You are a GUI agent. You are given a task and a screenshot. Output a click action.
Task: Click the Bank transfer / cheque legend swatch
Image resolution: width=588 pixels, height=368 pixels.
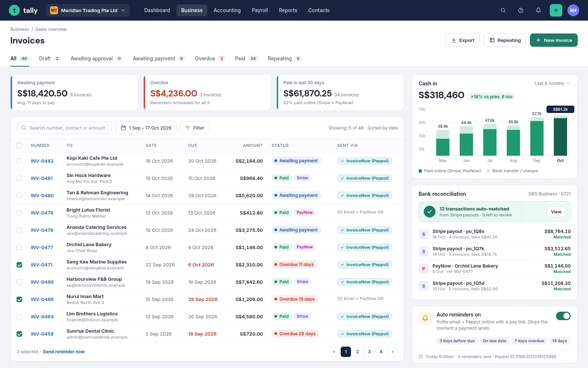tap(488, 171)
